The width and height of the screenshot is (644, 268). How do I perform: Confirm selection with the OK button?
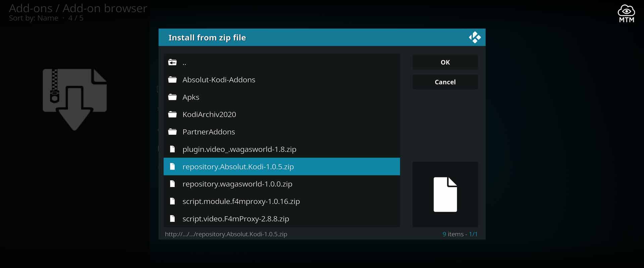[445, 62]
